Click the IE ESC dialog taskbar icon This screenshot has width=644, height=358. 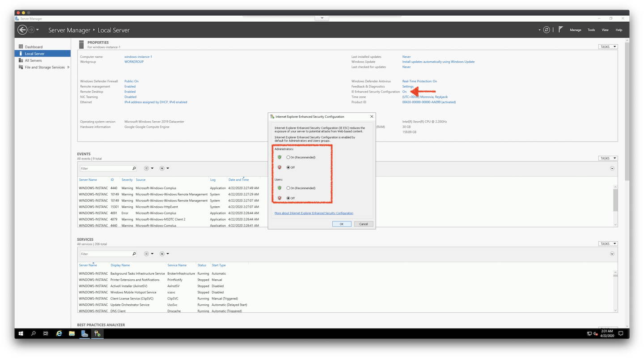[x=97, y=334]
